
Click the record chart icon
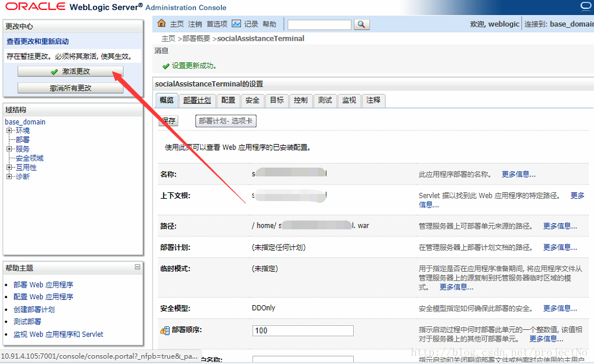237,24
